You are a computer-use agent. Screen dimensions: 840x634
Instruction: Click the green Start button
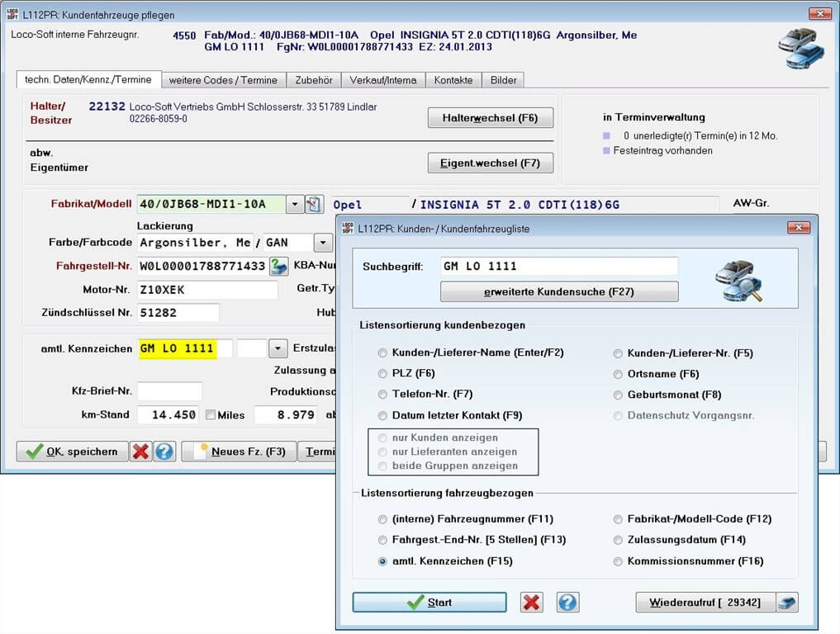(x=429, y=603)
